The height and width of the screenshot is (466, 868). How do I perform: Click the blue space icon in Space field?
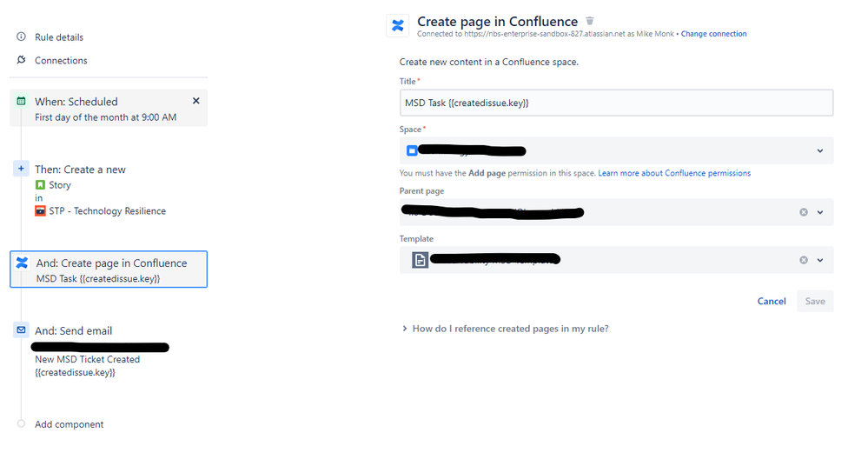[412, 150]
